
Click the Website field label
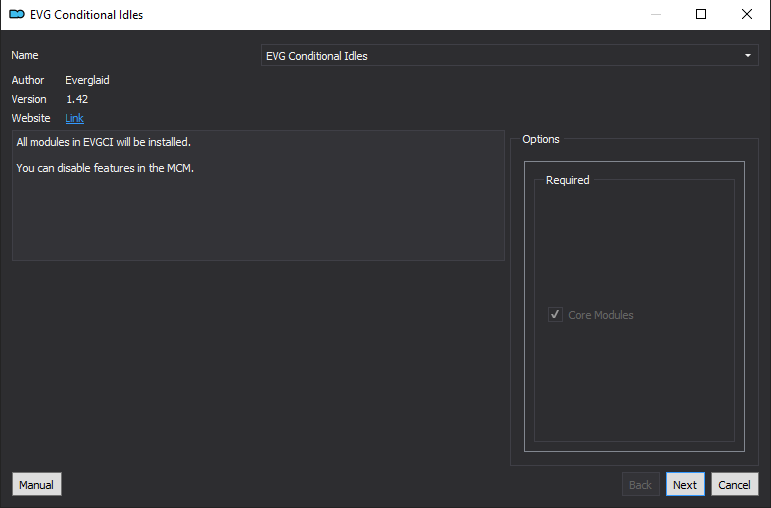[31, 118]
